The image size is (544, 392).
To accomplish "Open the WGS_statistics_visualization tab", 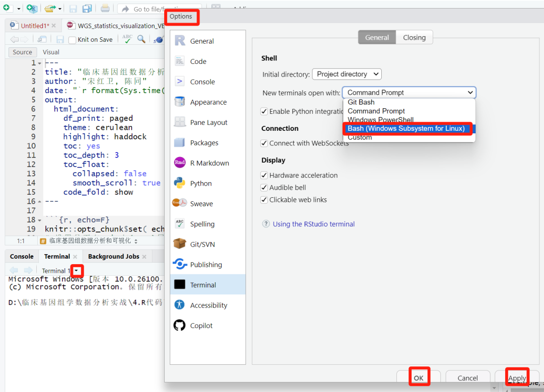I will pyautogui.click(x=116, y=26).
